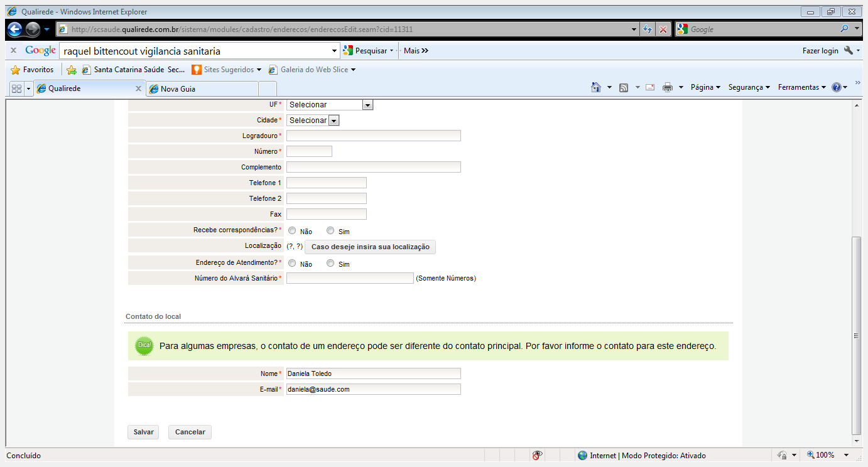This screenshot has height=467, width=868.
Task: Open address bar URL history dropdown
Action: 634,30
